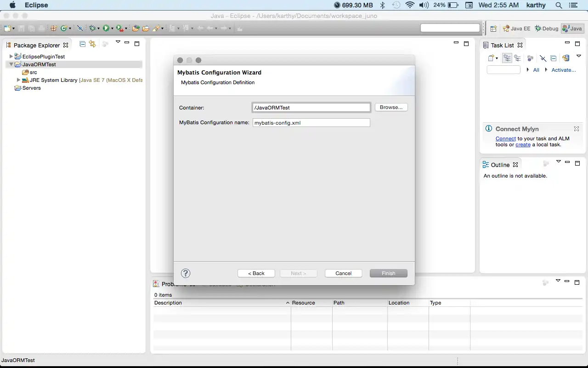This screenshot has width=588, height=368.
Task: Open Package Explorer view menu triangle
Action: (118, 42)
